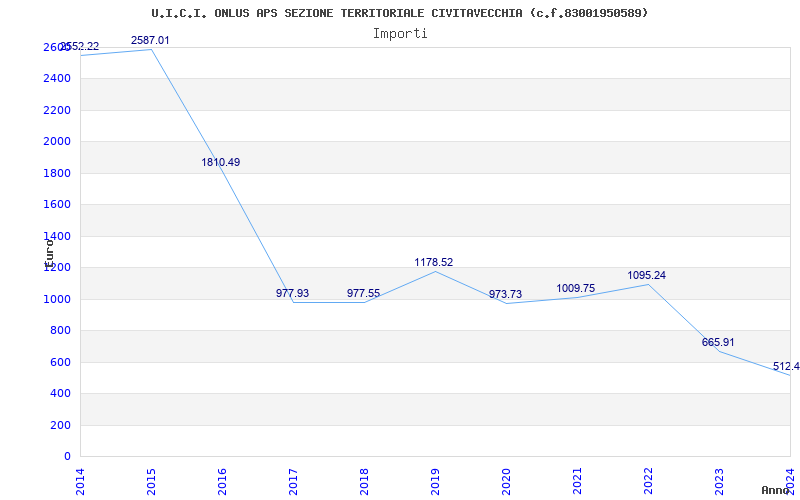Image resolution: width=800 pixels, height=500 pixels.
Task: Click the 800 y-axis tick label
Action: click(60, 331)
